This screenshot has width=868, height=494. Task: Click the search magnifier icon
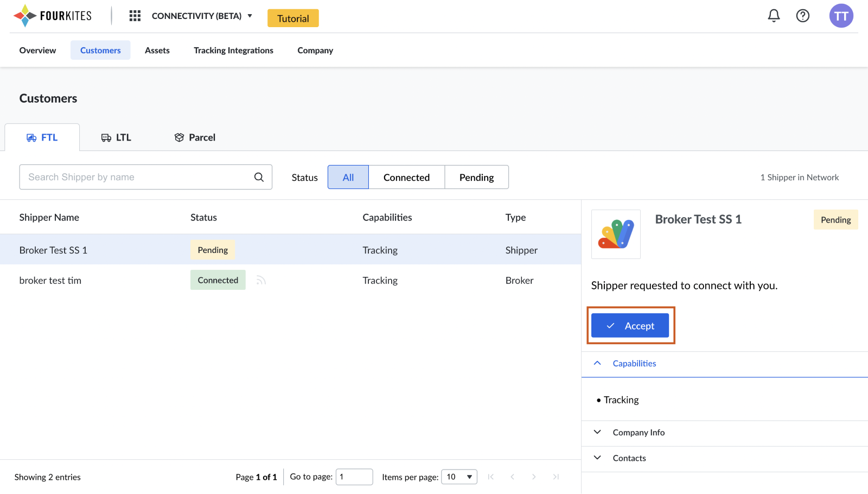(x=259, y=177)
